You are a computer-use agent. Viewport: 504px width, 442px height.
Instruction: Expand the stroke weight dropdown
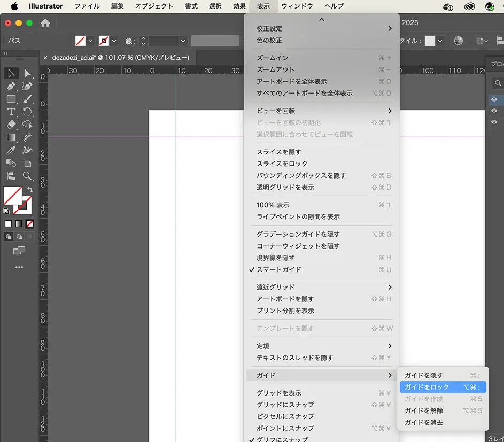183,41
